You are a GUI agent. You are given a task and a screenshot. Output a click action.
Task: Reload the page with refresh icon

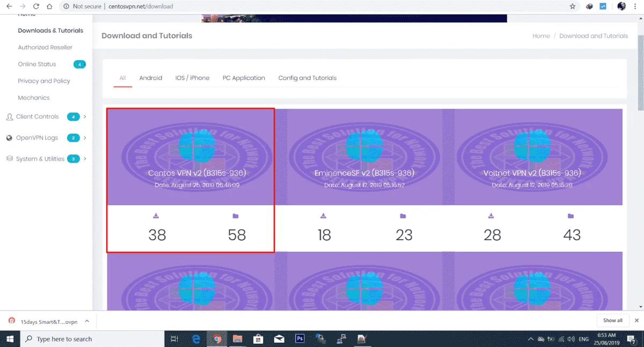tap(36, 6)
